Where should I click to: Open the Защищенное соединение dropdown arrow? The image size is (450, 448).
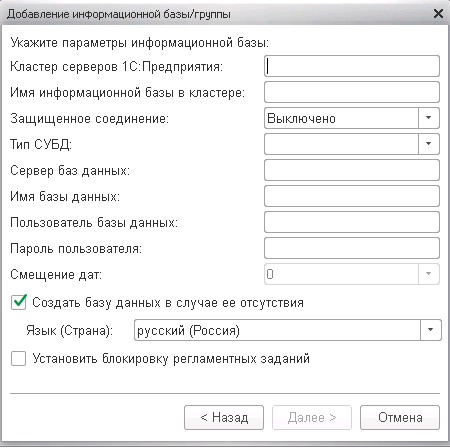(x=429, y=118)
